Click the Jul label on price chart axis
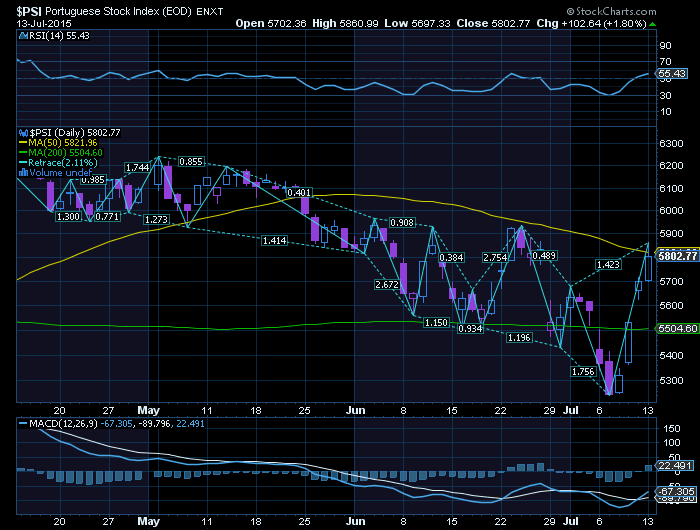 coord(571,410)
